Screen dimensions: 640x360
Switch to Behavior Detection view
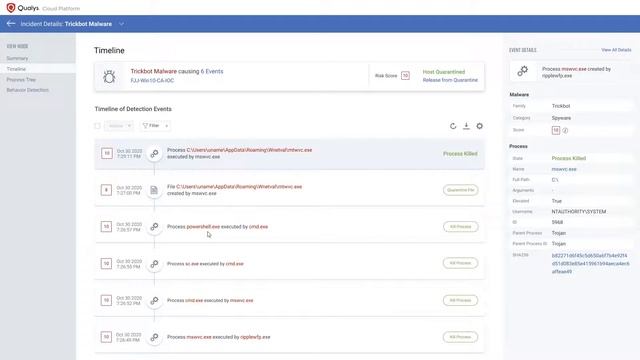(27, 90)
